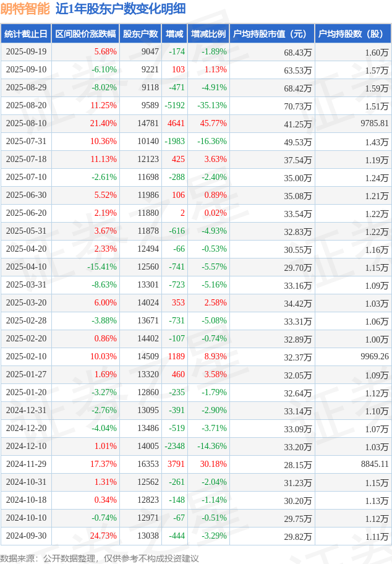
Task: Select the 增减比例 column header
Action: pos(208,34)
